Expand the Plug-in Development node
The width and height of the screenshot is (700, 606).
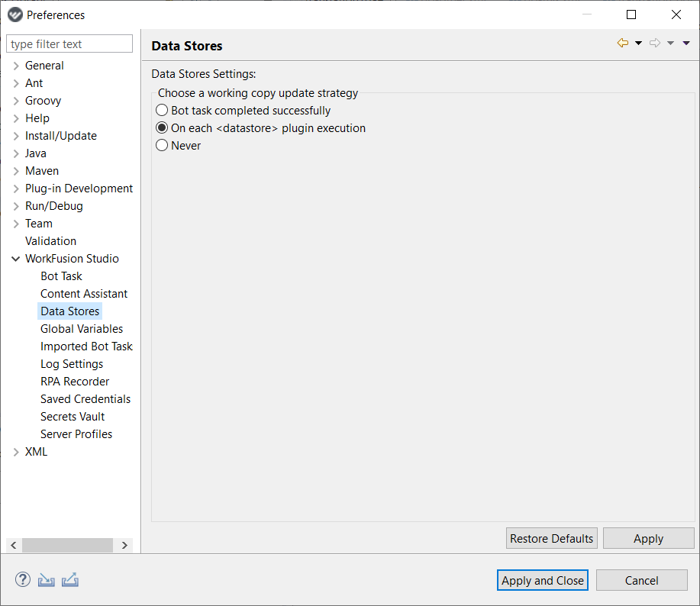tap(16, 189)
